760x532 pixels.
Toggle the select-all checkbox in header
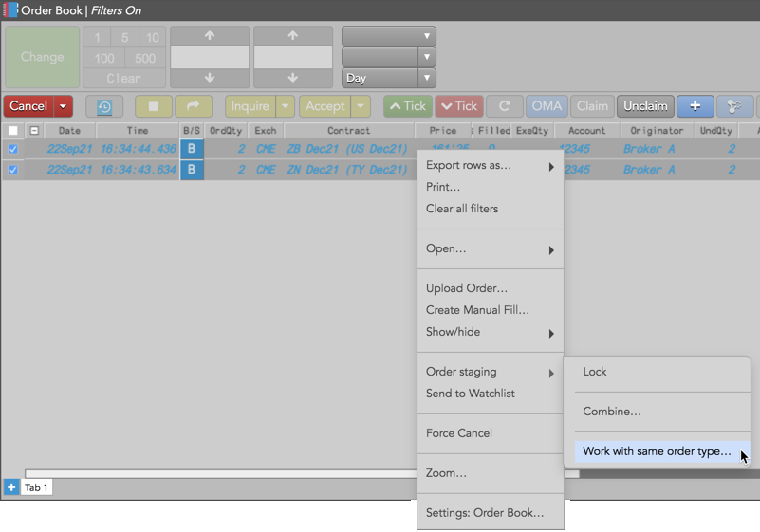[x=12, y=131]
